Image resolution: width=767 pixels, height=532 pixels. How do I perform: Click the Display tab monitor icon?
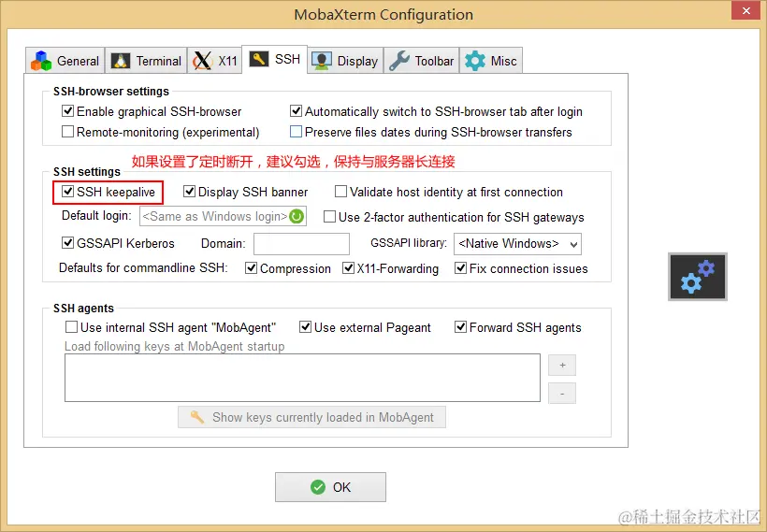pos(322,61)
